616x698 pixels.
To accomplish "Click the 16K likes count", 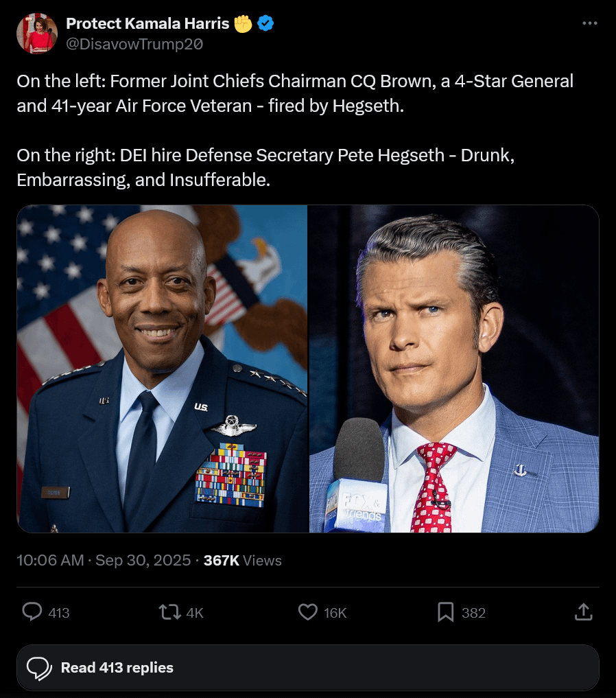I will tap(335, 613).
